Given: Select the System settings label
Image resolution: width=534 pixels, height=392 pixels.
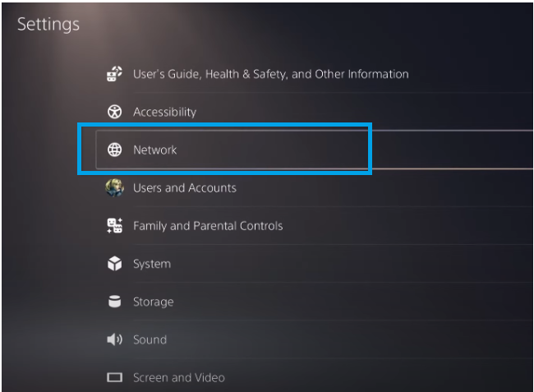Looking at the screenshot, I should click(151, 264).
